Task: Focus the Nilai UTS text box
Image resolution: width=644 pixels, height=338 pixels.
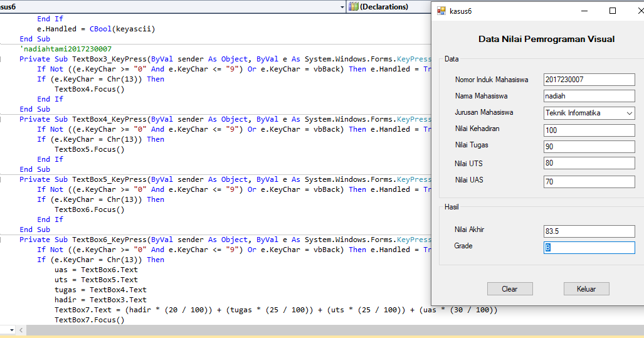Action: click(589, 164)
